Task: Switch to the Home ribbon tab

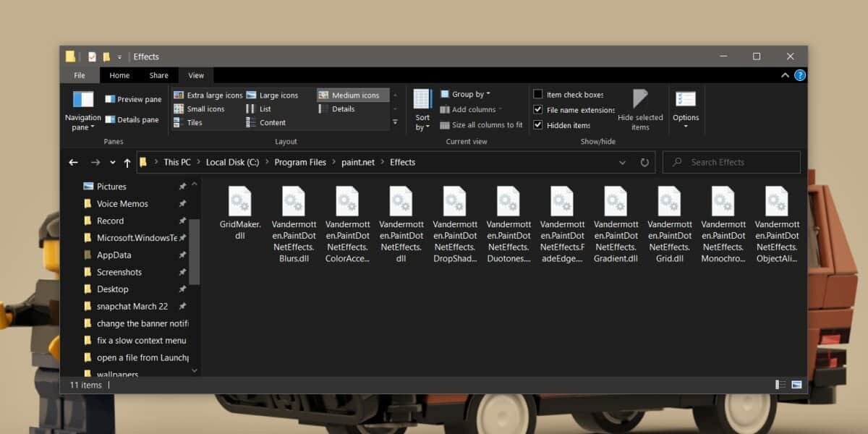Action: pyautogui.click(x=119, y=75)
